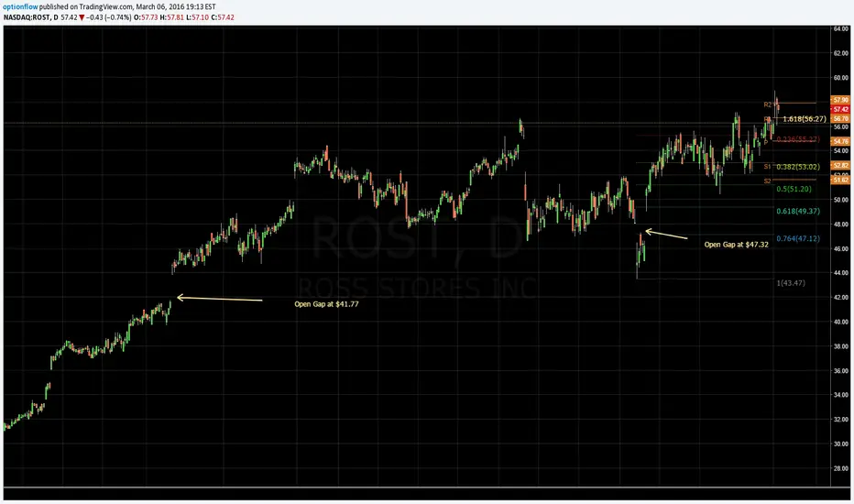Click the O:57.73 open value
This screenshot has height=504, width=854.
click(x=146, y=17)
